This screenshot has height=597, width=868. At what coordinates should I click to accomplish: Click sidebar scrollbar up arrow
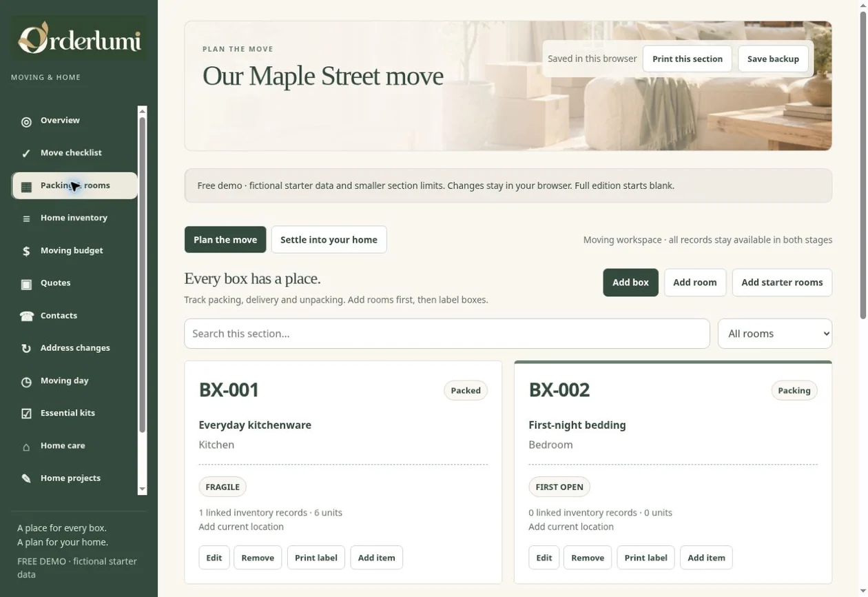(143, 111)
